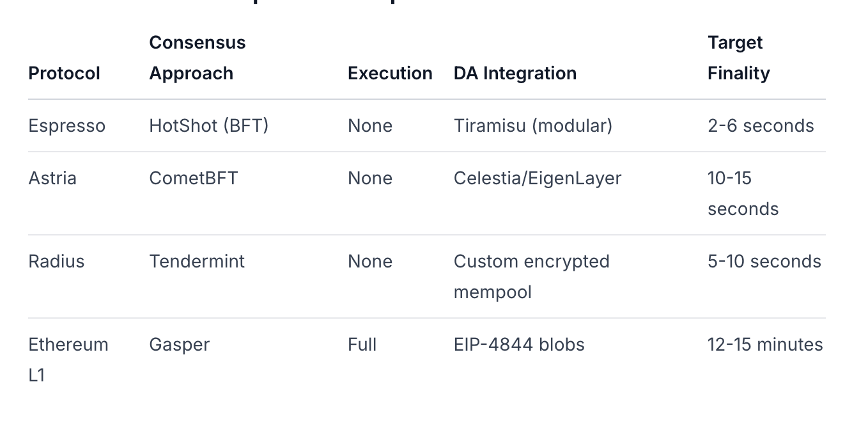
Task: Click the Gasper consensus cell
Action: click(x=179, y=345)
